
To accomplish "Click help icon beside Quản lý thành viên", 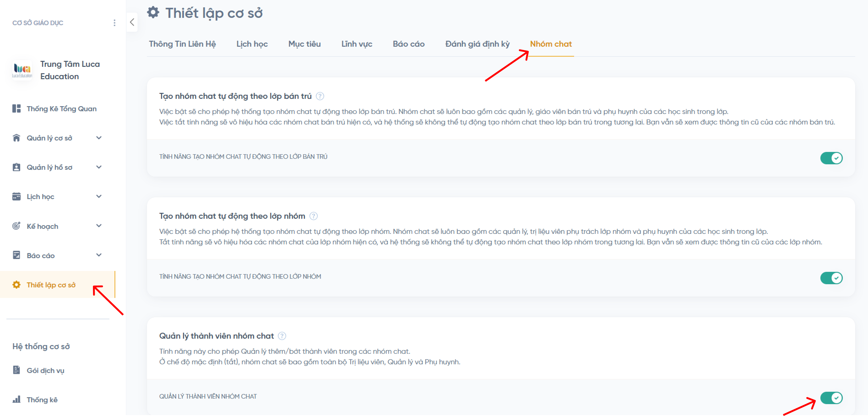I will [282, 336].
